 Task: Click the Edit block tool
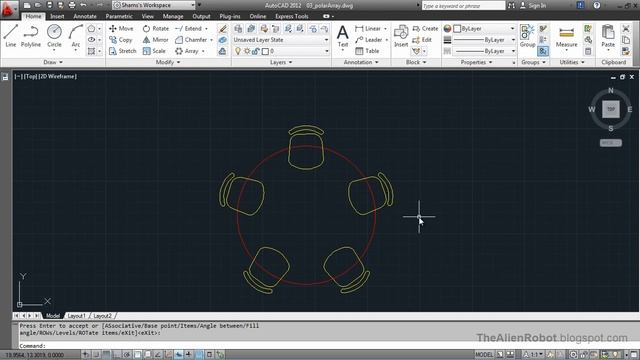click(x=422, y=40)
